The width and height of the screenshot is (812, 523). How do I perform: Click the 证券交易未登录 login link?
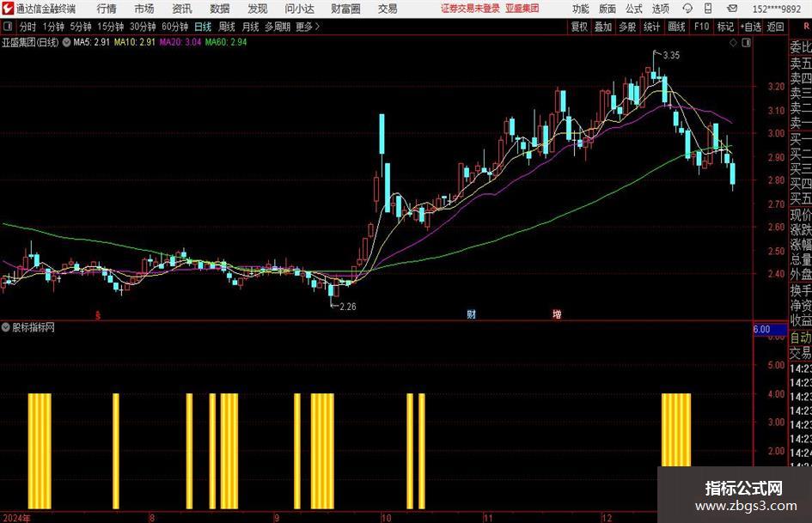pyautogui.click(x=470, y=9)
